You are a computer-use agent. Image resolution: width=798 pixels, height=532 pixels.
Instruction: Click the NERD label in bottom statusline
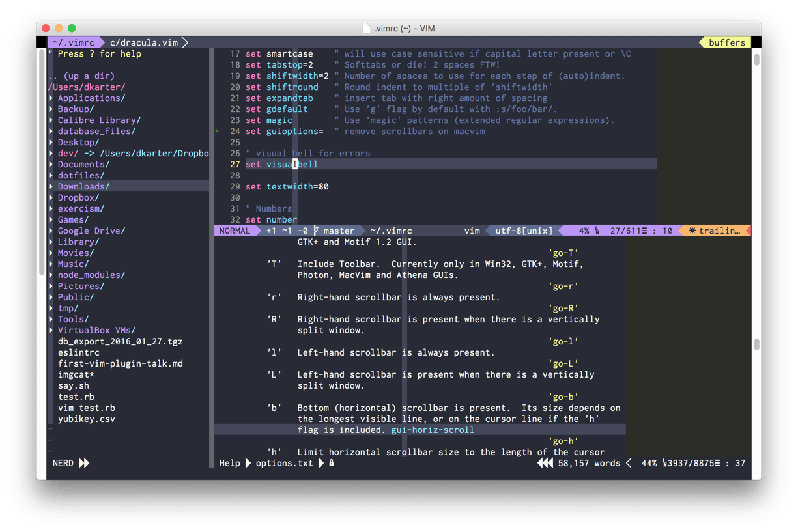click(x=63, y=464)
